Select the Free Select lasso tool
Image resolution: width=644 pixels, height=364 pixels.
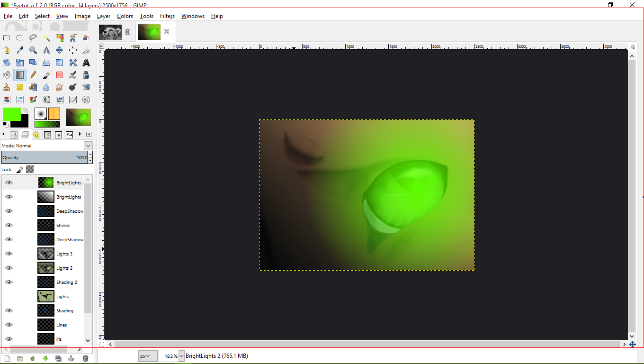coord(33,38)
